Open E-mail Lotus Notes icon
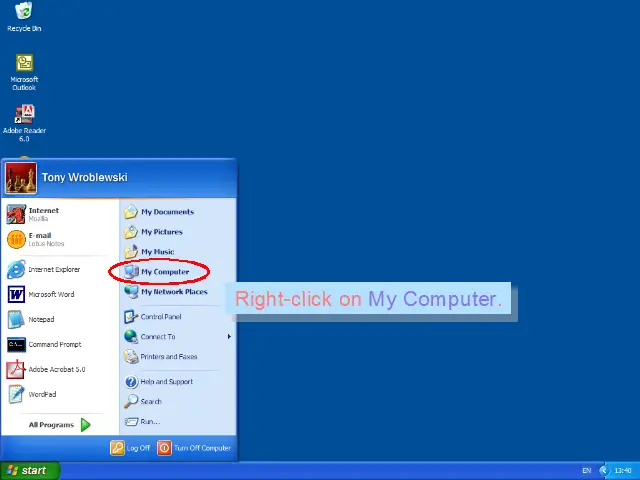640x480 pixels. (x=16, y=239)
